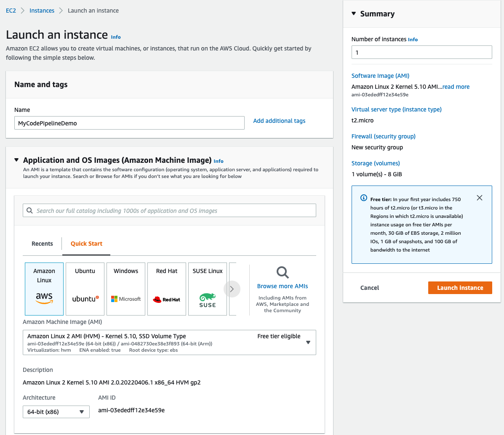Screen dimensions: 504x435
Task: Open Info link next to Launch an instance
Action: 116,37
